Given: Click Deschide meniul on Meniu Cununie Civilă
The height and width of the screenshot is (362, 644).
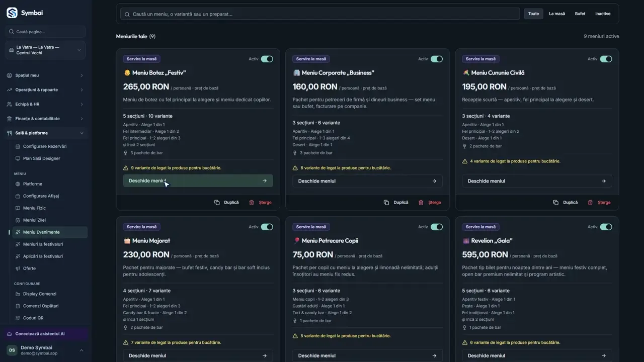Looking at the screenshot, I should pos(537,181).
